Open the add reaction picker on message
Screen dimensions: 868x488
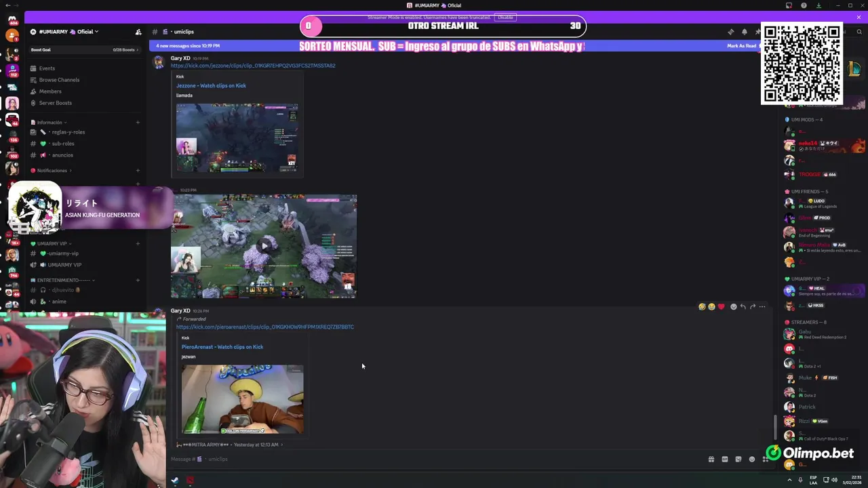pyautogui.click(x=734, y=307)
